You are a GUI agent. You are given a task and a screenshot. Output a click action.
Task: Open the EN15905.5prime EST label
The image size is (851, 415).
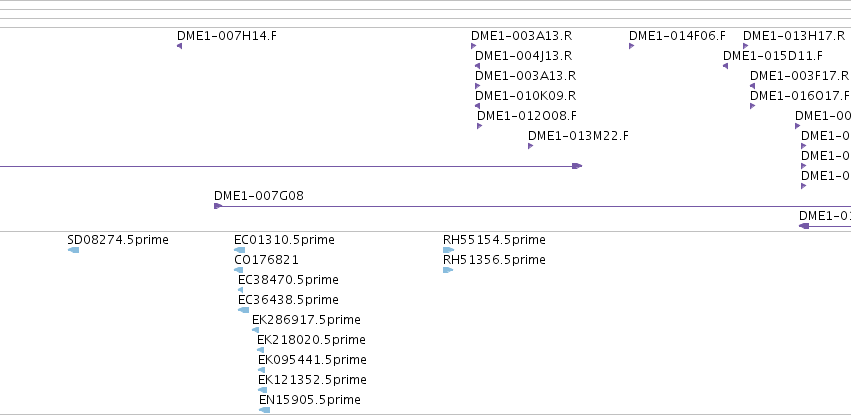(x=310, y=400)
